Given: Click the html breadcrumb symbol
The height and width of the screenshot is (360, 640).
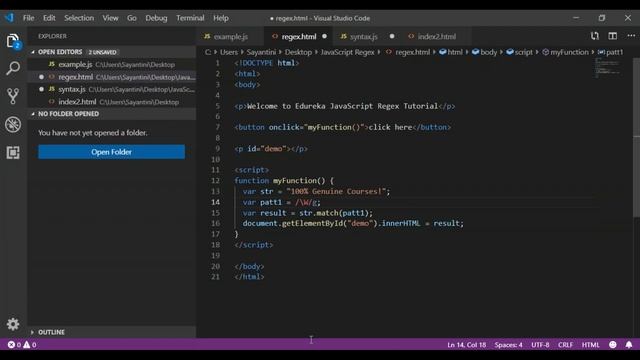Looking at the screenshot, I should [451, 52].
